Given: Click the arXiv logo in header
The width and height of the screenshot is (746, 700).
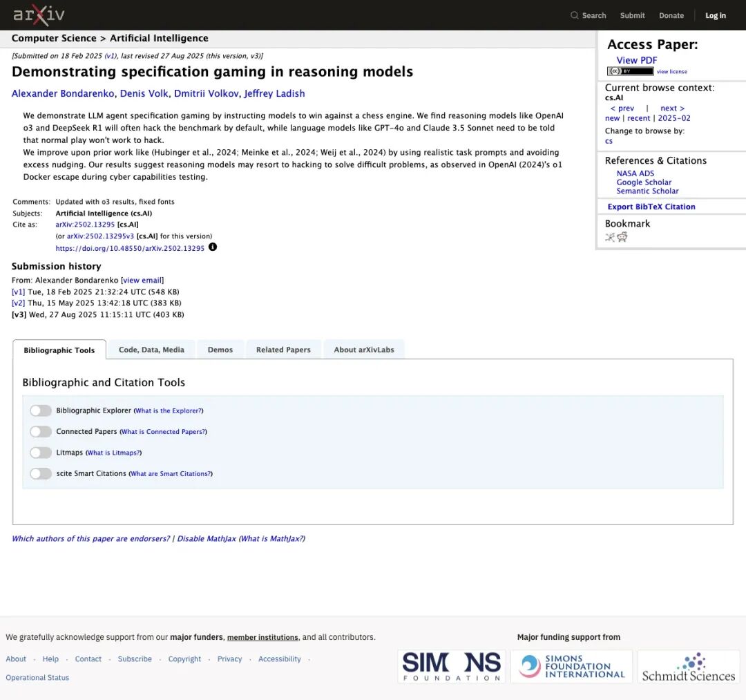Looking at the screenshot, I should [x=39, y=15].
